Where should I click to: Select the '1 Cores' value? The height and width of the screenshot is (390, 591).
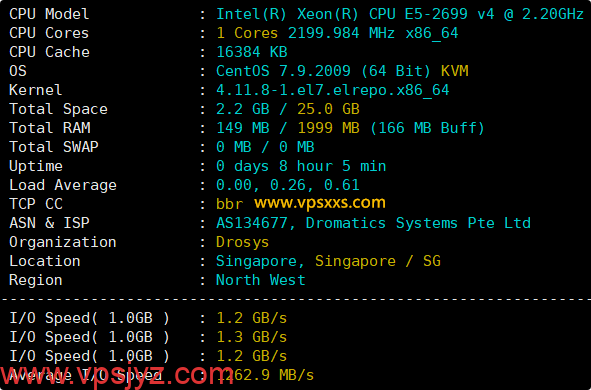pyautogui.click(x=247, y=33)
